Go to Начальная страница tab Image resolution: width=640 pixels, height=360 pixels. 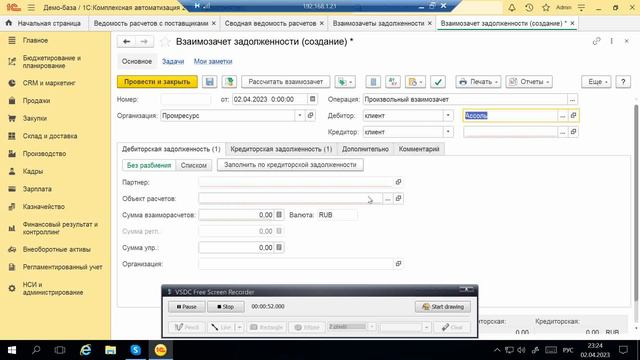(x=43, y=23)
